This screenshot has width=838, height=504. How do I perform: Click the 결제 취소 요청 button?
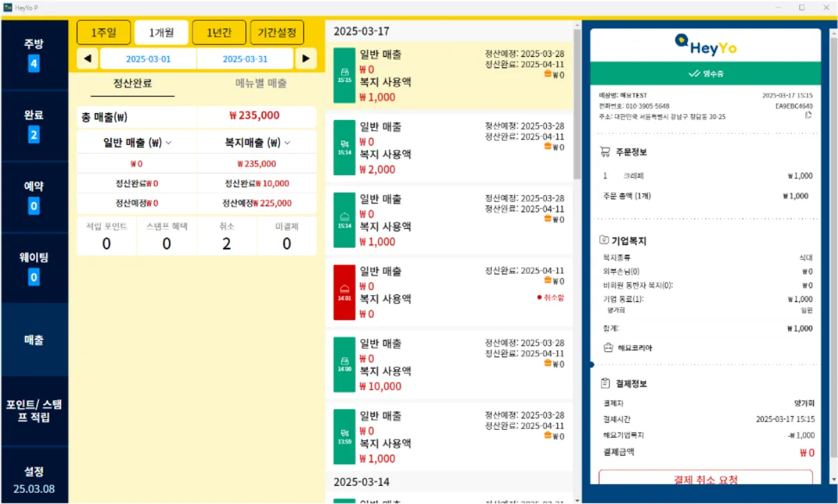[x=705, y=478]
